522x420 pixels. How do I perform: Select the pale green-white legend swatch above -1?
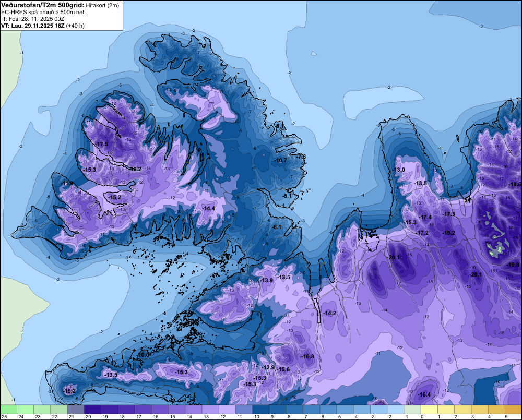412,410
